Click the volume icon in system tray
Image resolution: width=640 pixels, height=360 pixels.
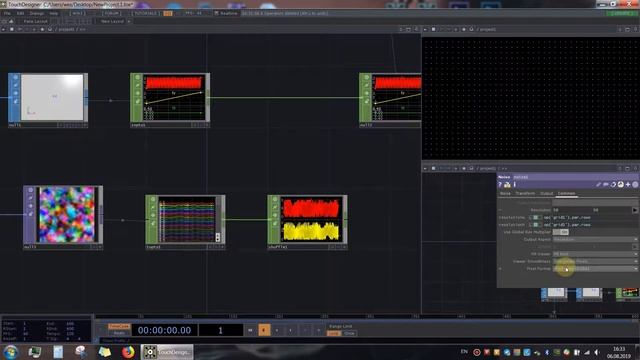click(x=597, y=352)
